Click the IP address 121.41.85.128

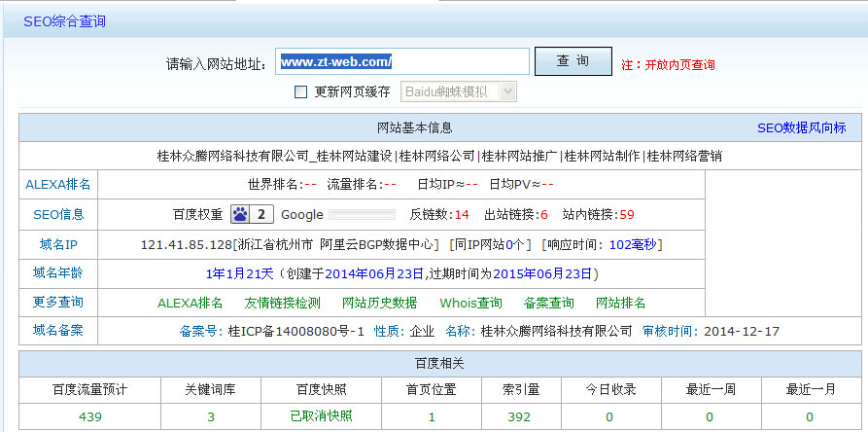[x=186, y=244]
